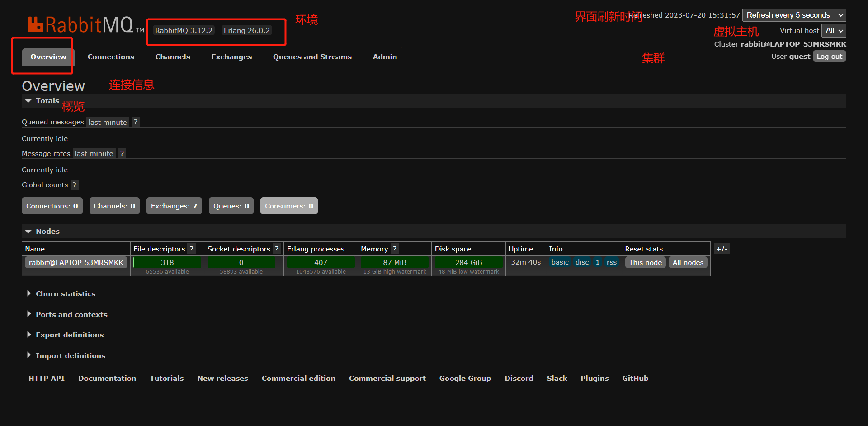This screenshot has height=426, width=868.
Task: Expand Import definitions section
Action: [x=66, y=355]
